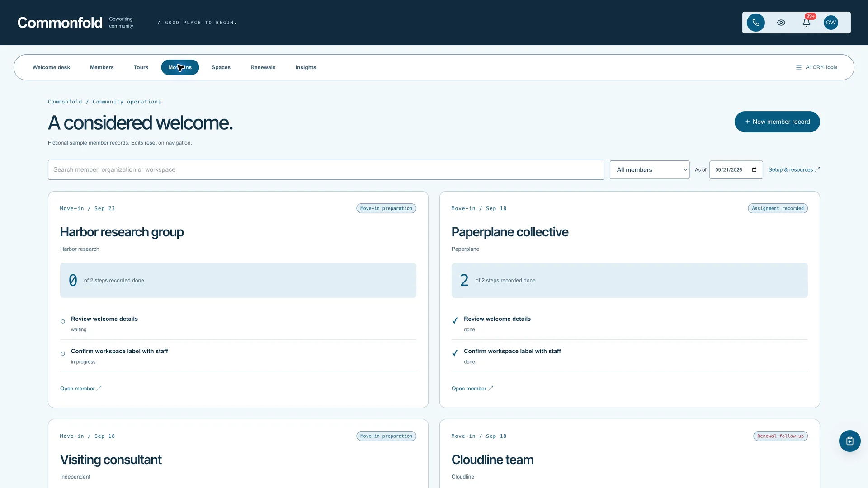Open member link for Harbor research group

tap(80, 389)
